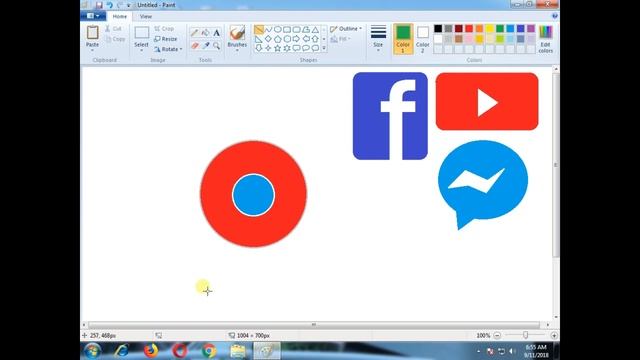This screenshot has width=640, height=360.
Task: Open Paint Help question mark icon
Action: pos(555,16)
